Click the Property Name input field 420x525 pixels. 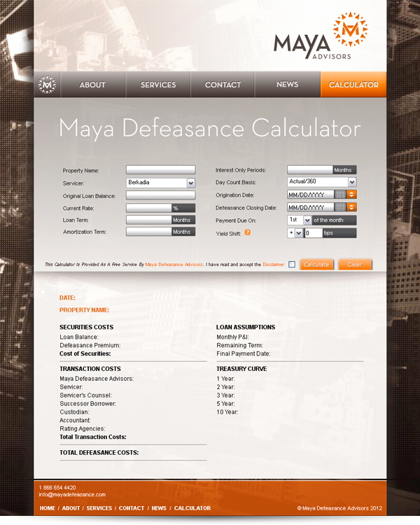point(160,169)
